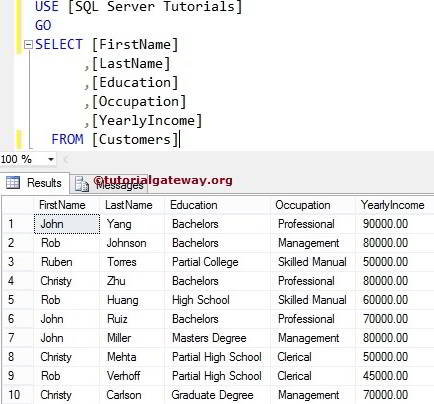Click Skilled Manual in Torres's row
The width and height of the screenshot is (434, 404).
tap(313, 262)
